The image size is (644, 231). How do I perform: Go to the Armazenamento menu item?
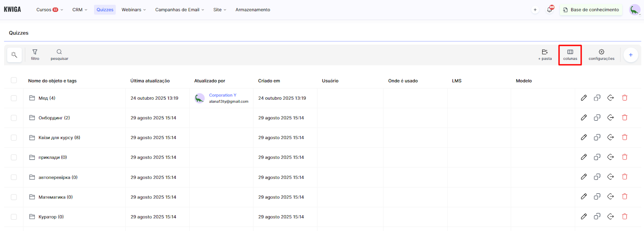point(253,10)
